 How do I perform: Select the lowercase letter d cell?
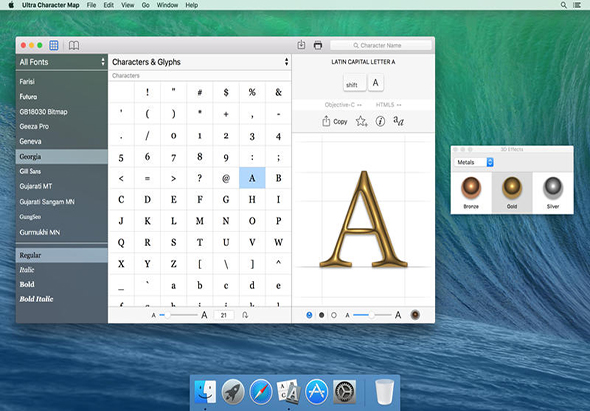[252, 285]
